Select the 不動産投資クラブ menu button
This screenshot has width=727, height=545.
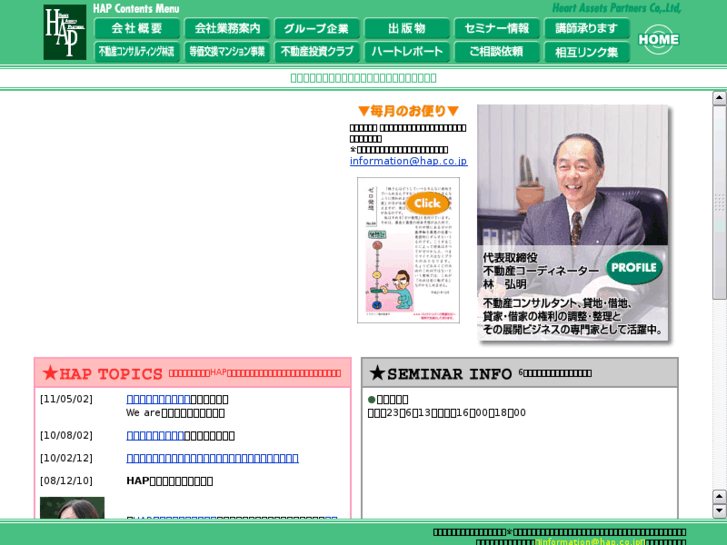point(317,51)
